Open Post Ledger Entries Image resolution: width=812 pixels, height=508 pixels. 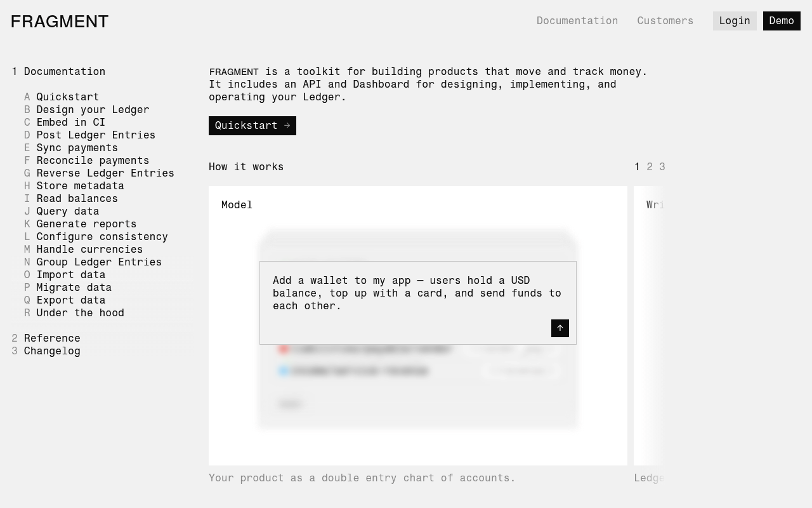[x=96, y=135]
